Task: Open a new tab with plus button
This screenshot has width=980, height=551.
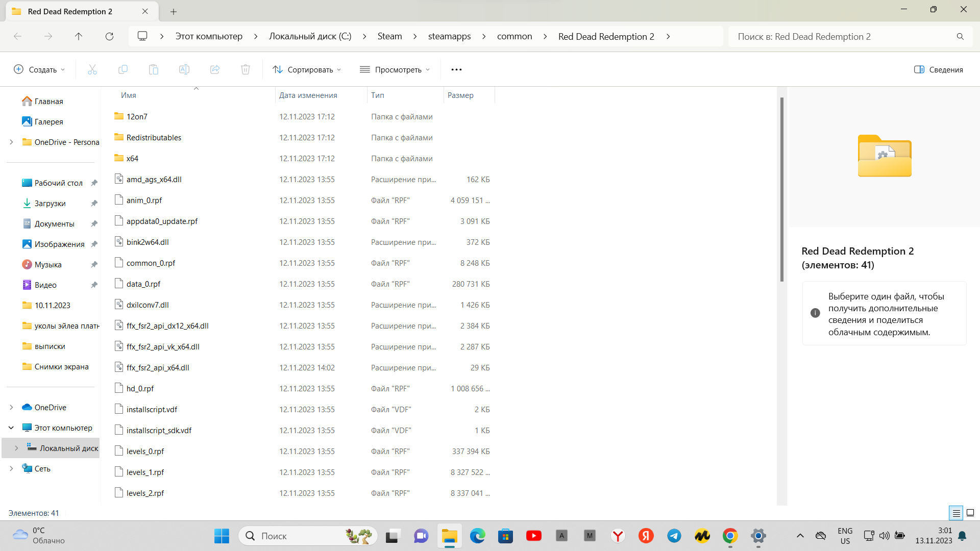Action: [174, 11]
